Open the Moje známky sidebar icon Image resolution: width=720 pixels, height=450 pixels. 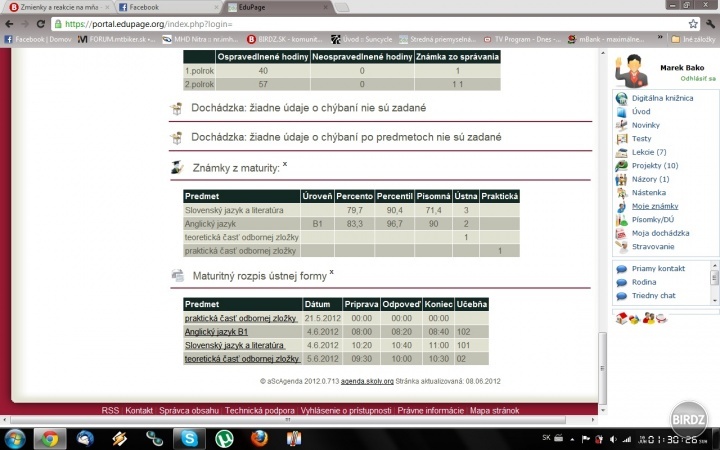pyautogui.click(x=621, y=206)
